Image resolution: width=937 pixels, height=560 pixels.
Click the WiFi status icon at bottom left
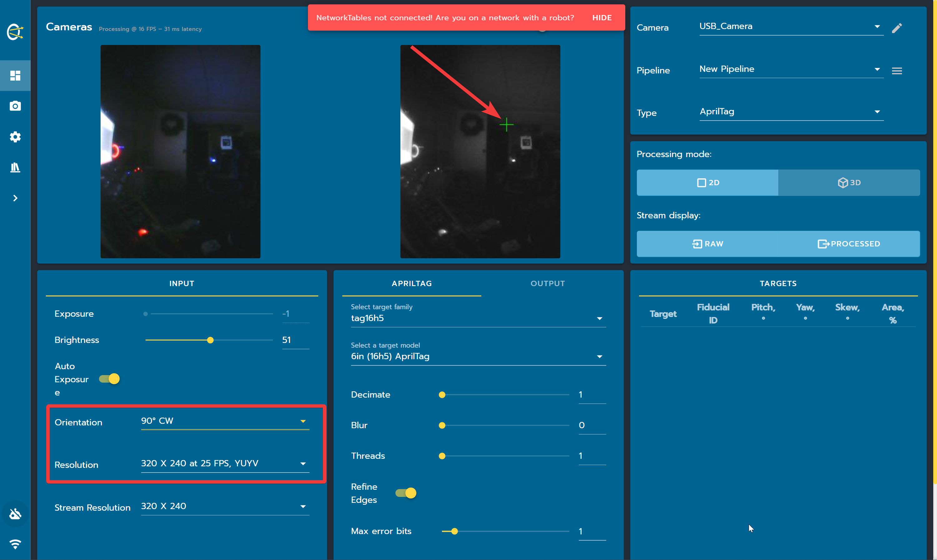point(15,544)
